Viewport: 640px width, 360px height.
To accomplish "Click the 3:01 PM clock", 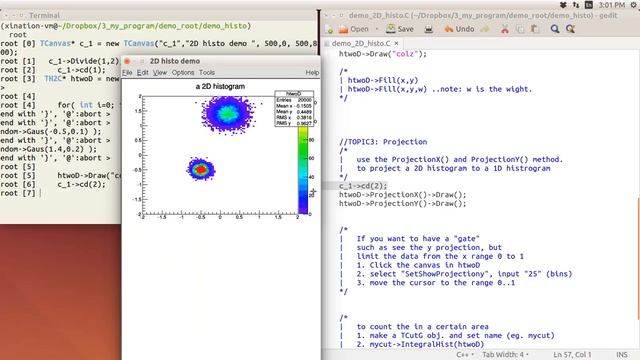I will tap(612, 5).
